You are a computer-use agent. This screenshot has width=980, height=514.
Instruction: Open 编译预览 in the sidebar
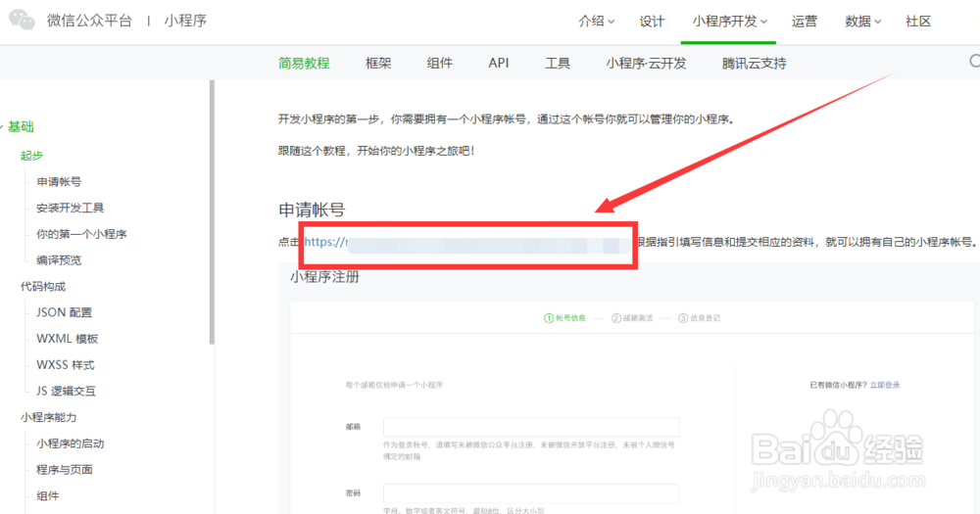click(59, 260)
